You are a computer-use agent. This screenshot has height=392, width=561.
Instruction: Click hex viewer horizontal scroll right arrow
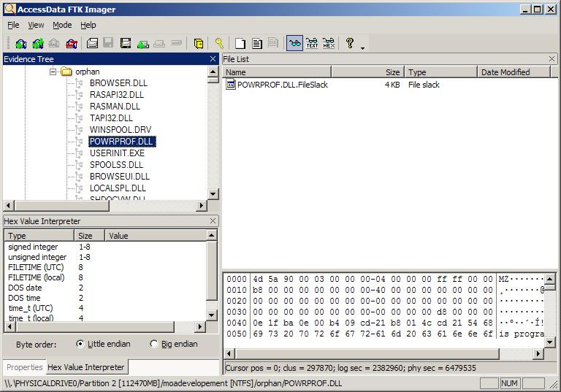coord(538,354)
